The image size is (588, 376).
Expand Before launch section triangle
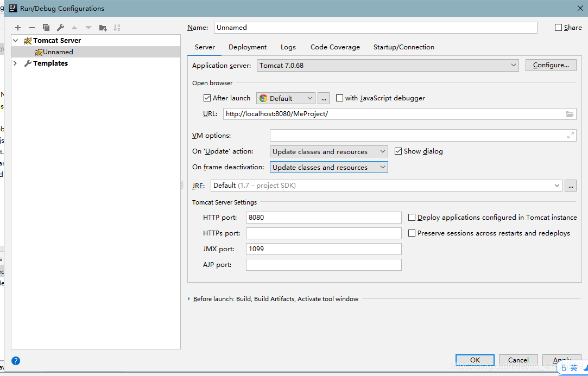click(x=189, y=299)
